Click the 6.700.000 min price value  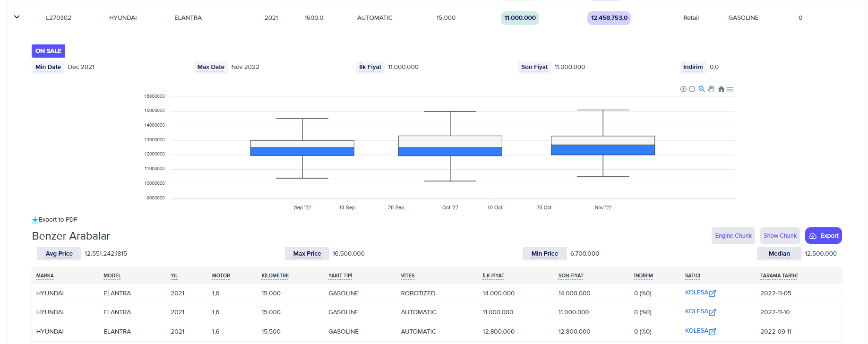tap(584, 254)
